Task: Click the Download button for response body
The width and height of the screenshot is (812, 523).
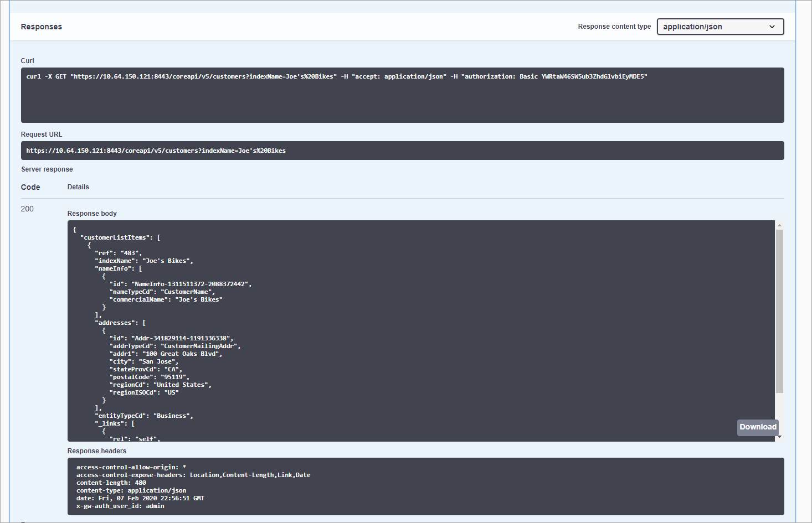Action: point(757,427)
